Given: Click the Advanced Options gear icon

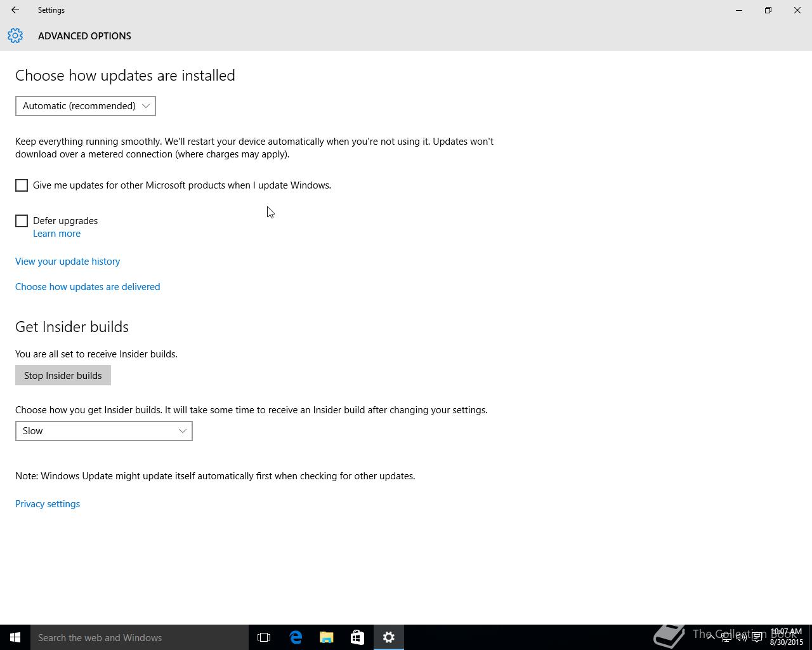Looking at the screenshot, I should pyautogui.click(x=15, y=36).
